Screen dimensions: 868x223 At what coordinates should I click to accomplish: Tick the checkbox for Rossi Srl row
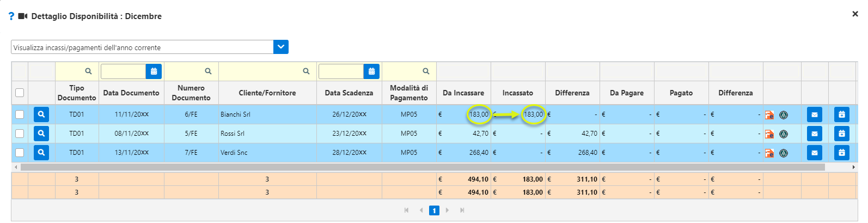tap(20, 134)
